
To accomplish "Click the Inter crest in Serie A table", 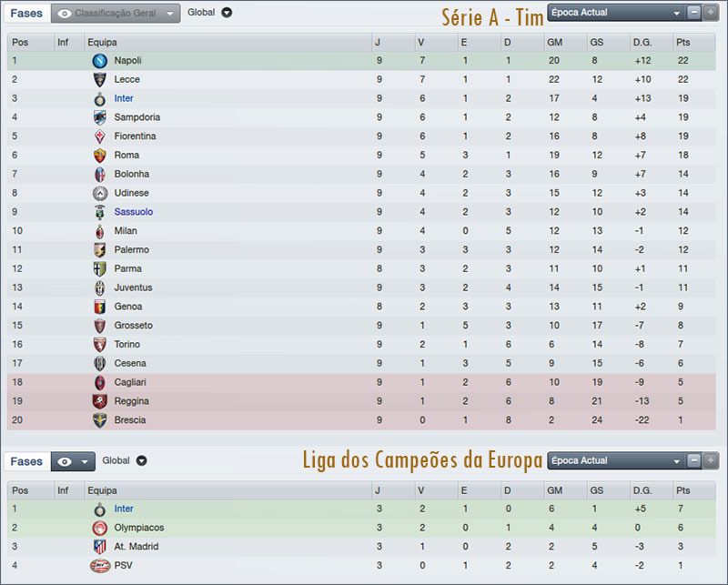I will (100, 97).
